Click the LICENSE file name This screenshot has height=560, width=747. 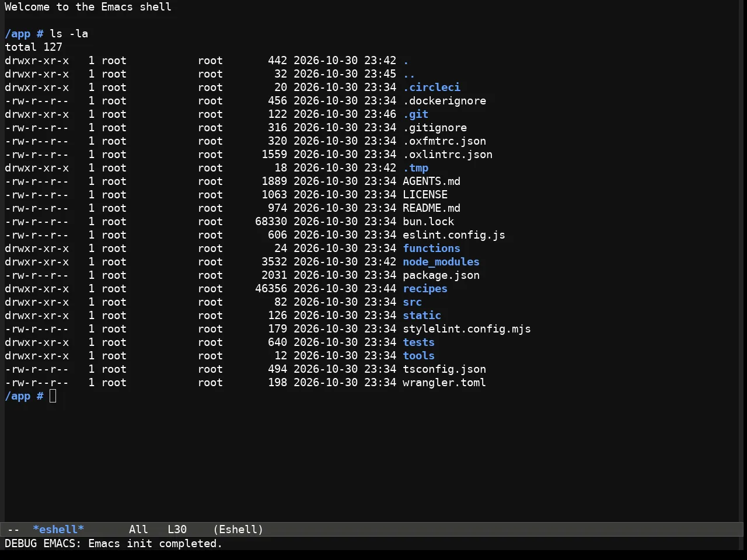tap(425, 195)
